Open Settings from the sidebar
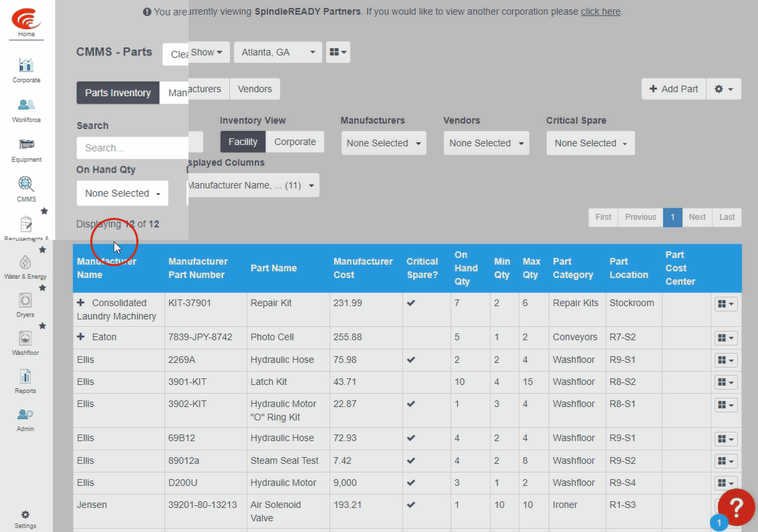Image resolution: width=758 pixels, height=532 pixels. tap(25, 519)
